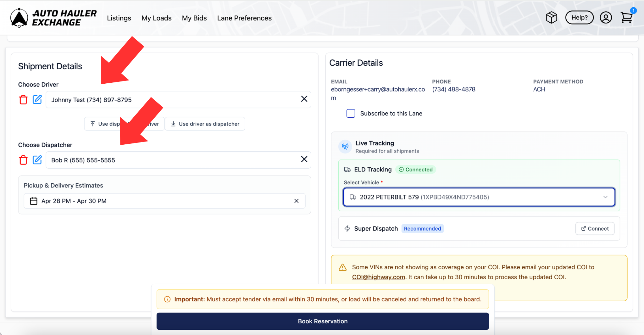Click the package box icon in header
The image size is (644, 335).
click(552, 18)
